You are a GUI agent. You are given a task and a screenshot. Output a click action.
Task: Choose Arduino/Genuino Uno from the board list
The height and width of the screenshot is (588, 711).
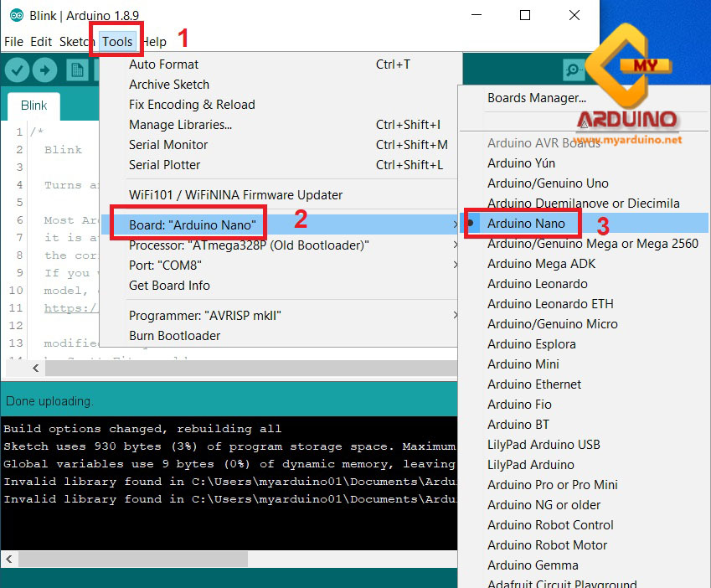click(549, 183)
